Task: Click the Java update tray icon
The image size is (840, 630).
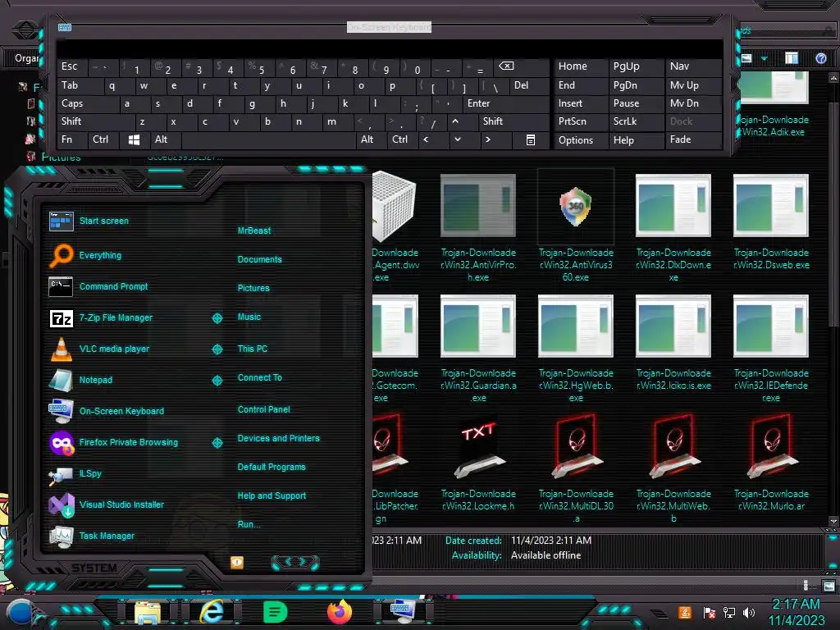Action: (685, 612)
